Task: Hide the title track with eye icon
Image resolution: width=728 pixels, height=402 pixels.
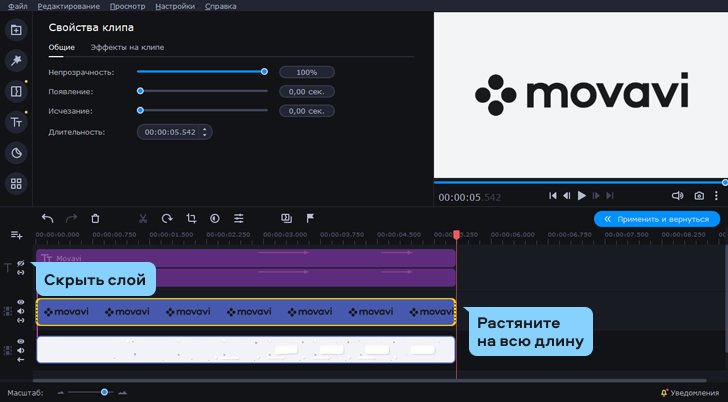Action: [21, 264]
